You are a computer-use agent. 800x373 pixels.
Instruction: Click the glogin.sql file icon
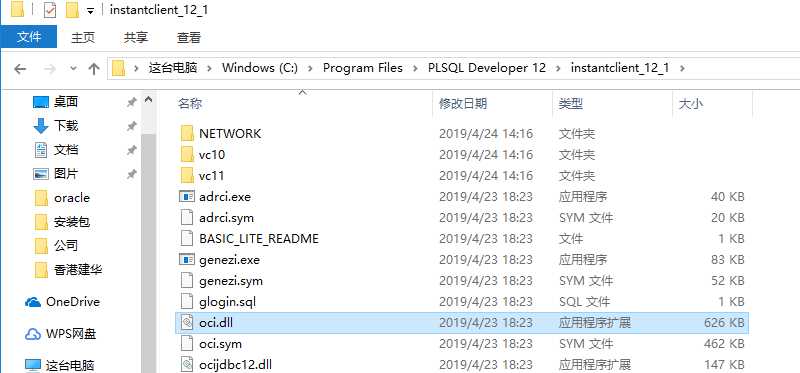tap(187, 302)
